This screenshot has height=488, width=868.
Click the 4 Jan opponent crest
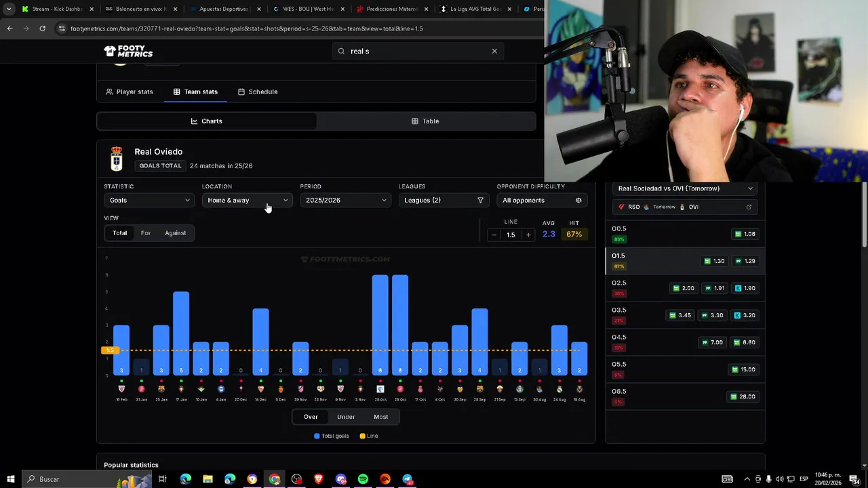click(221, 389)
